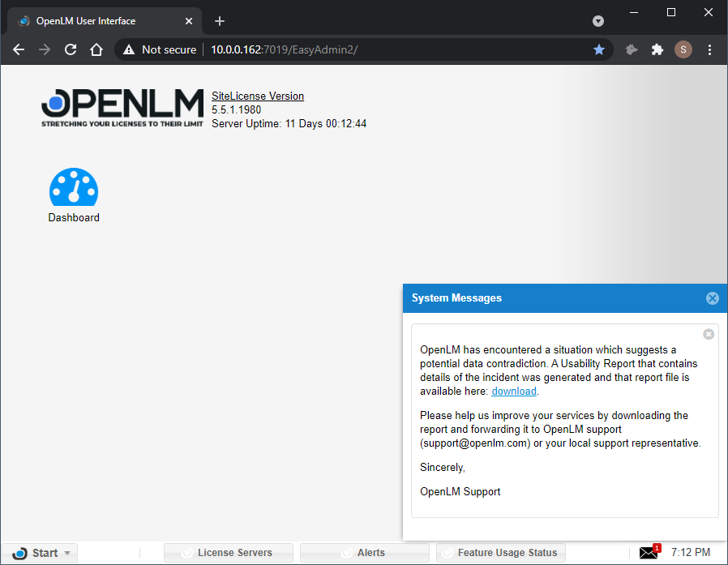This screenshot has width=728, height=565.
Task: Reload the page
Action: (x=71, y=49)
